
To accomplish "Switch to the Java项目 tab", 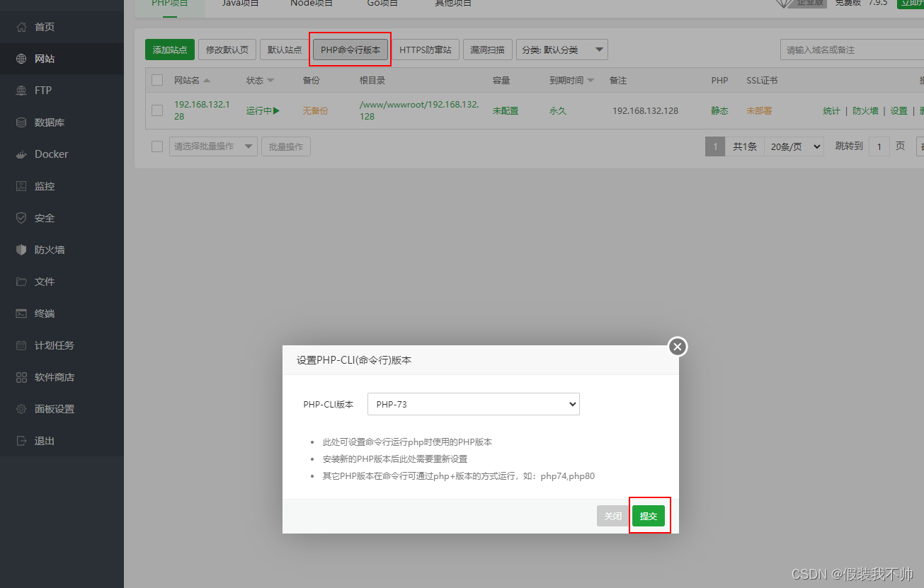I will (x=241, y=4).
